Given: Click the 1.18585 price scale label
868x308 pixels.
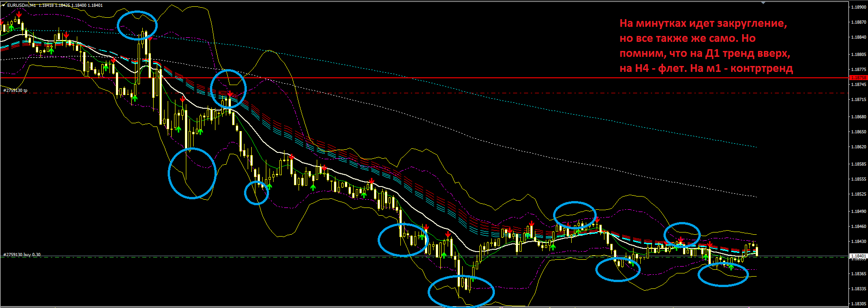Looking at the screenshot, I should tap(858, 164).
